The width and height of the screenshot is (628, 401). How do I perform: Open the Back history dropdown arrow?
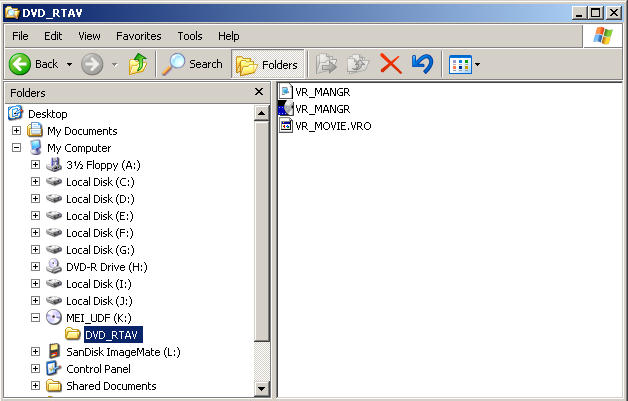click(x=69, y=64)
